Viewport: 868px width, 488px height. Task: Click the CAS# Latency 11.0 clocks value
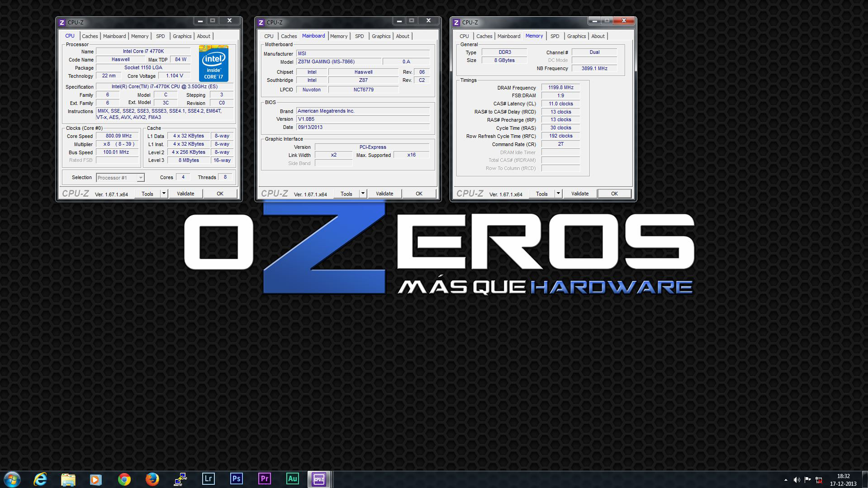click(561, 104)
